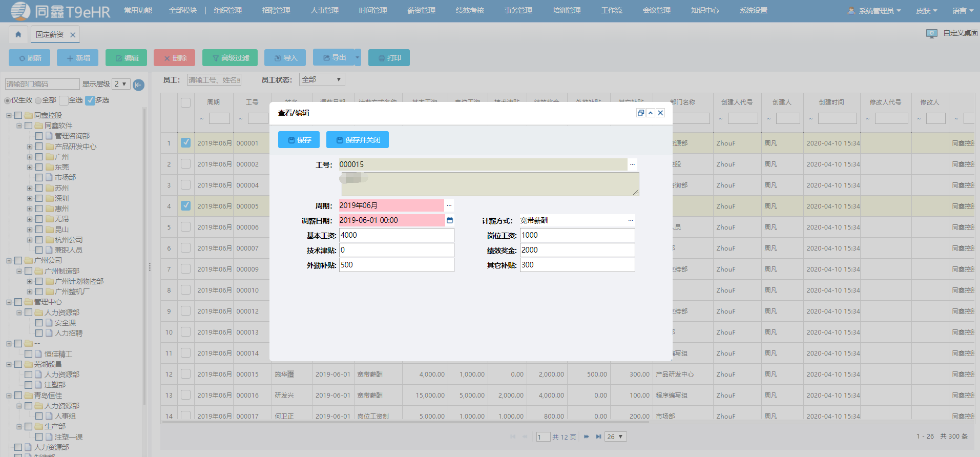Open the calendar picker for 调薪日期
This screenshot has width=980, height=457.
click(450, 220)
